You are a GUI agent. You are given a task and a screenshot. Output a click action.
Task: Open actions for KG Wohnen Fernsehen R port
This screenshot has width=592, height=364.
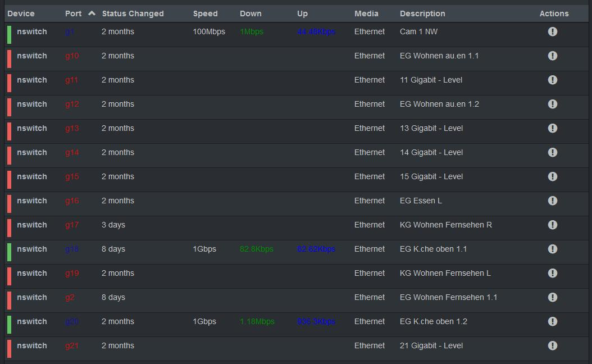[x=553, y=225]
